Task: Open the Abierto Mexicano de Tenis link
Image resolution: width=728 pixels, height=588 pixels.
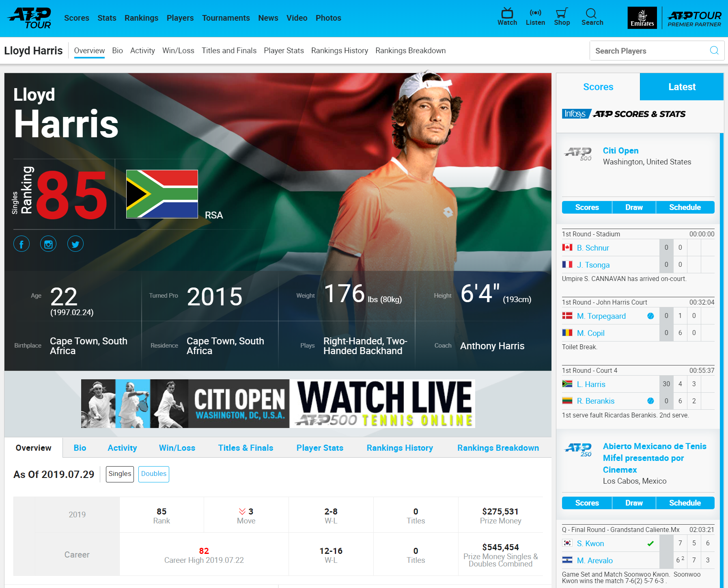Action: tap(655, 458)
